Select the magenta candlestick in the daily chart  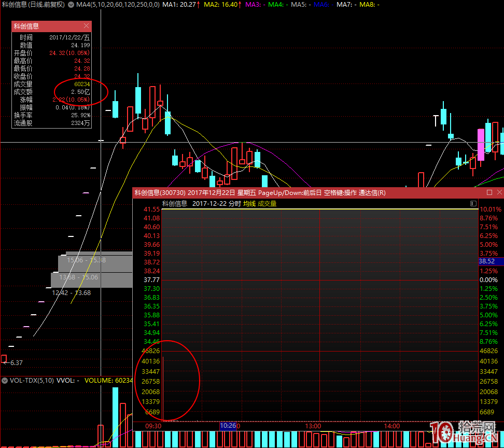[x=481, y=145]
